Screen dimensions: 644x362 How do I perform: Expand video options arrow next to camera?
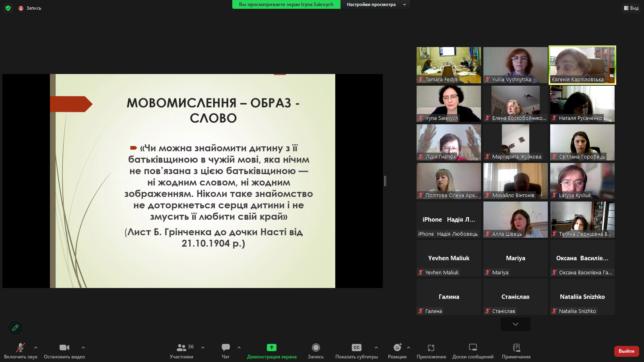[83, 348]
